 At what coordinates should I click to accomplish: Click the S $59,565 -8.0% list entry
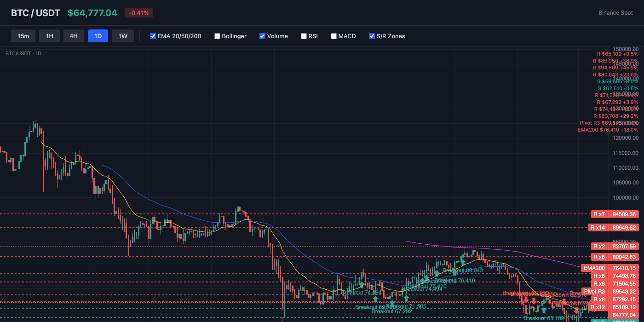click(x=618, y=81)
